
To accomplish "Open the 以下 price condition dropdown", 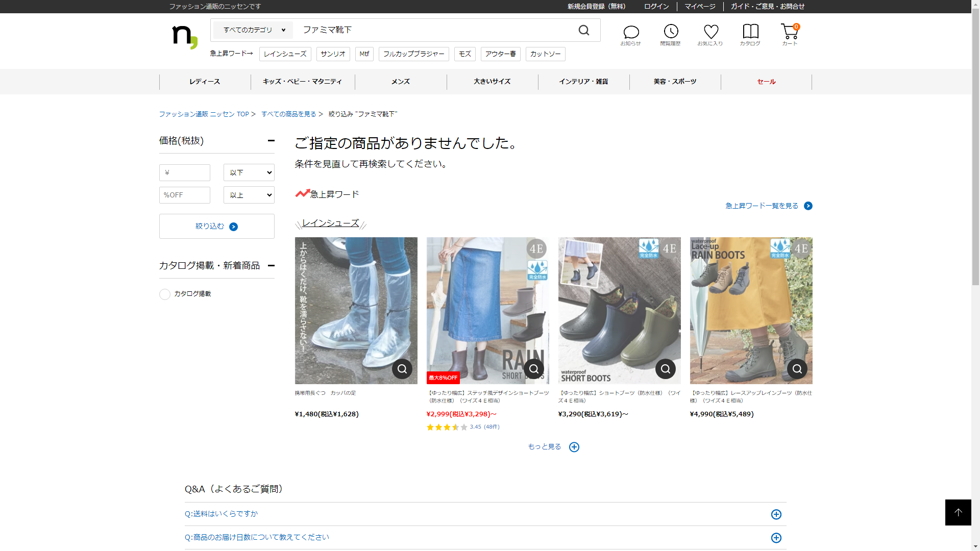I will [249, 172].
